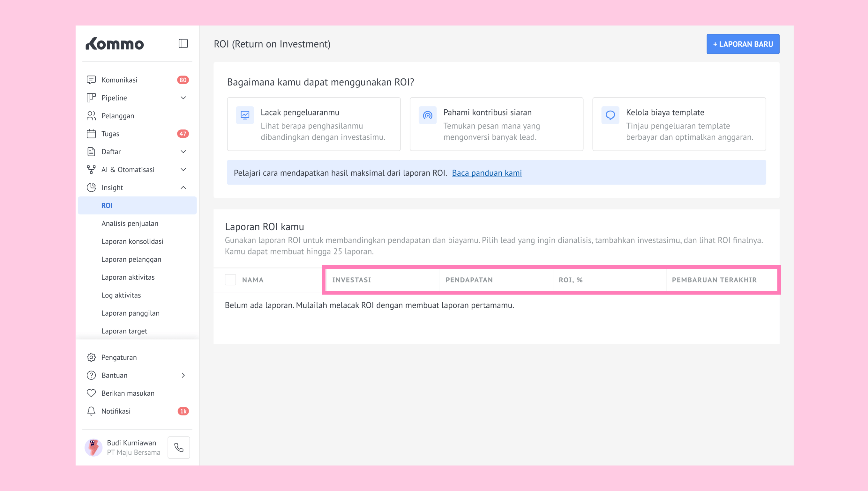Open Analisis penjualan report
The image size is (868, 491).
click(130, 223)
